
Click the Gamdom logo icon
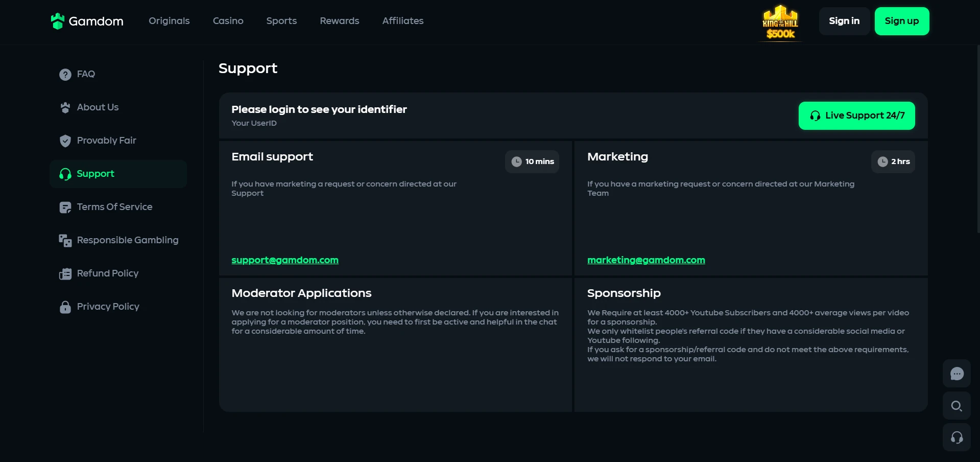pyautogui.click(x=57, y=21)
